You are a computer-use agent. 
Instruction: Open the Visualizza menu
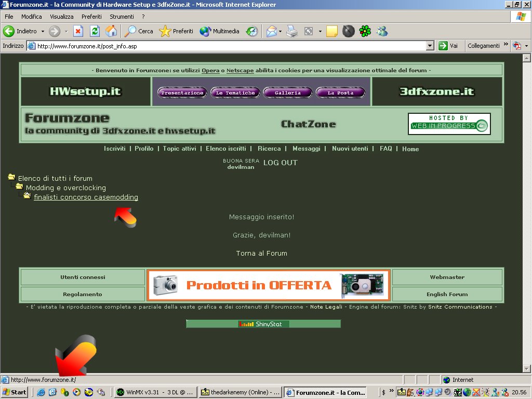(x=62, y=17)
